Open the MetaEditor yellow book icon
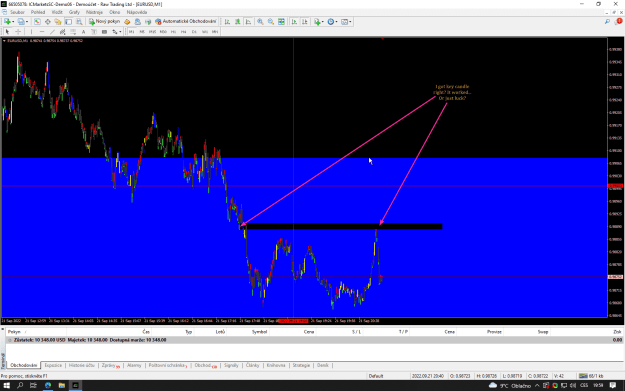The width and height of the screenshot is (625, 391). [x=127, y=22]
